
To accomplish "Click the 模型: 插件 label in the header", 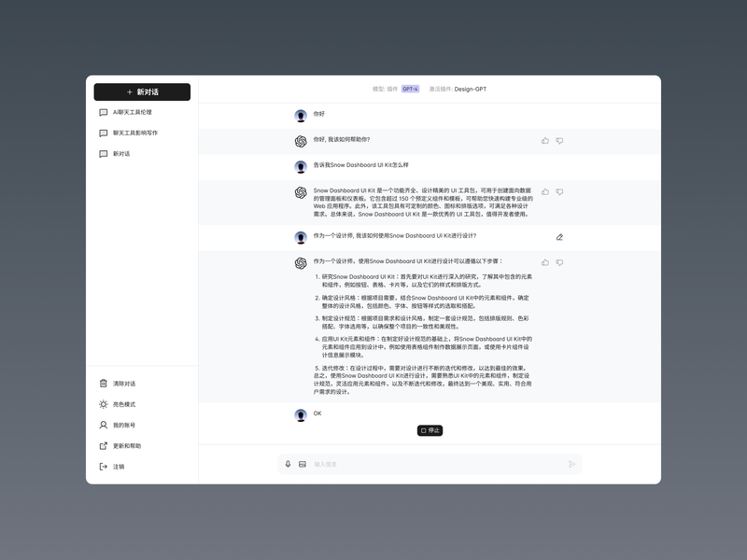I will pyautogui.click(x=385, y=89).
